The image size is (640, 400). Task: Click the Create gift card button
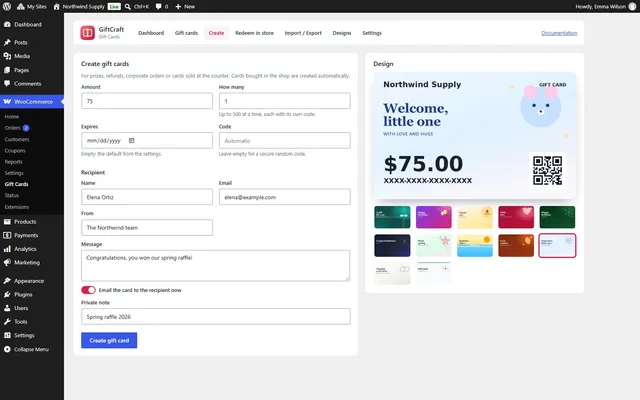pyautogui.click(x=109, y=340)
